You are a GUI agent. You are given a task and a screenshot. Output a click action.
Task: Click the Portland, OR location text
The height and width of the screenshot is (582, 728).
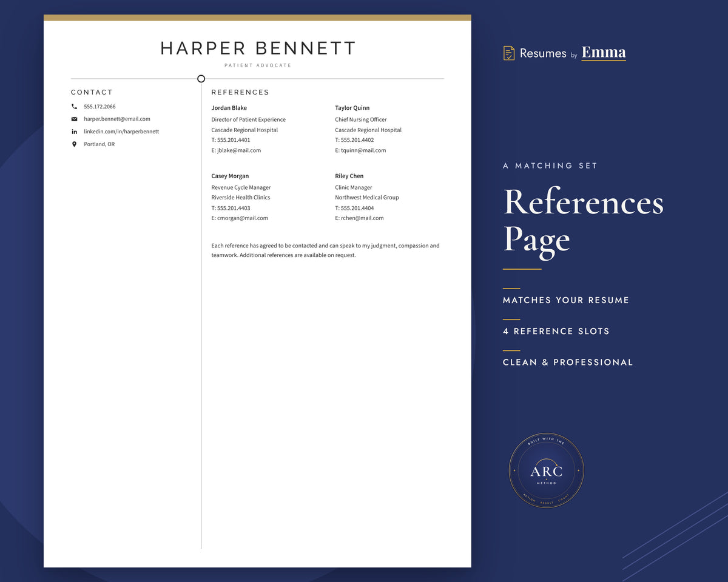tap(99, 144)
